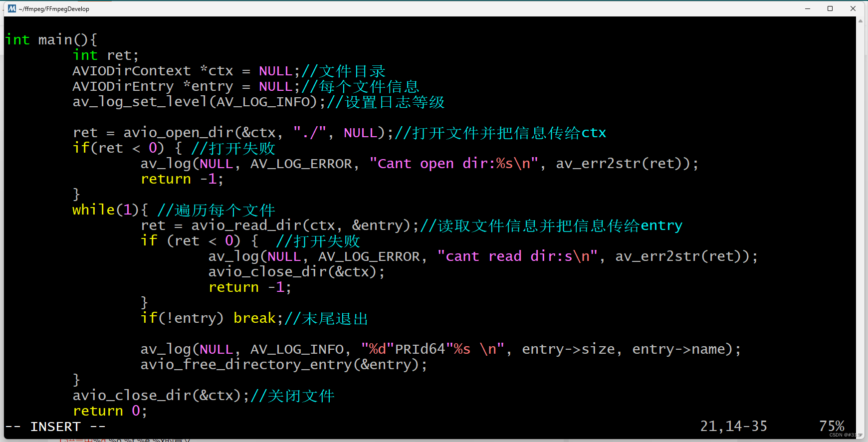Click 'AVIODirContext *ctx' declaration
The image size is (868, 442).
[x=153, y=71]
